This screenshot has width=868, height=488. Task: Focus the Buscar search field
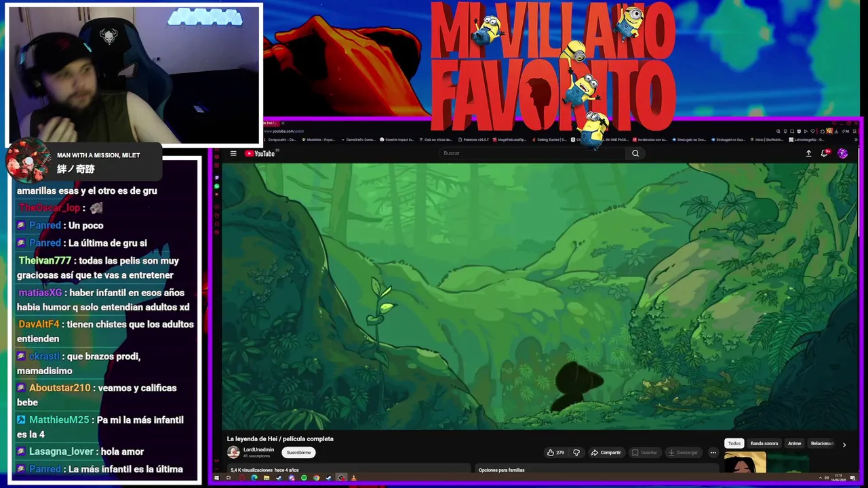point(532,153)
